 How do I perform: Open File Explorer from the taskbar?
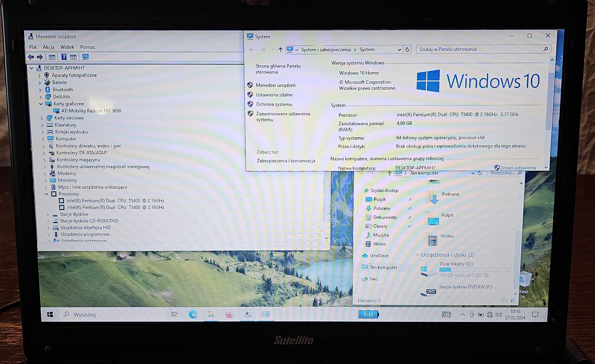(x=211, y=314)
